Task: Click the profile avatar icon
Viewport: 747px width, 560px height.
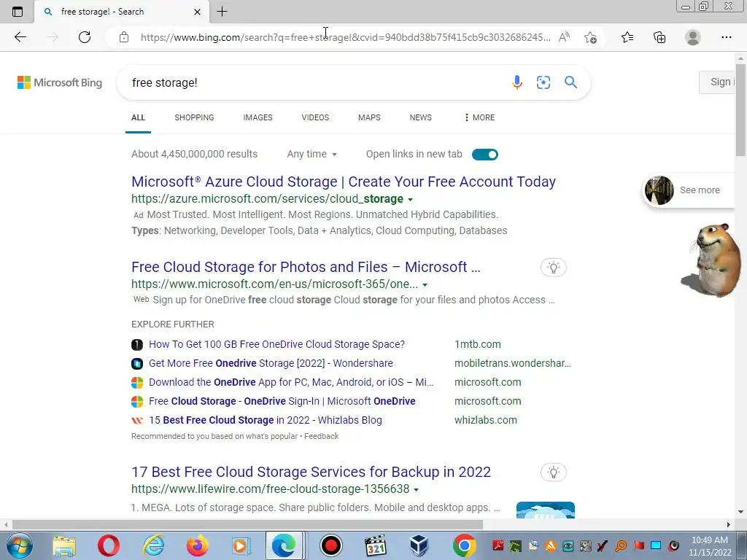Action: point(693,37)
